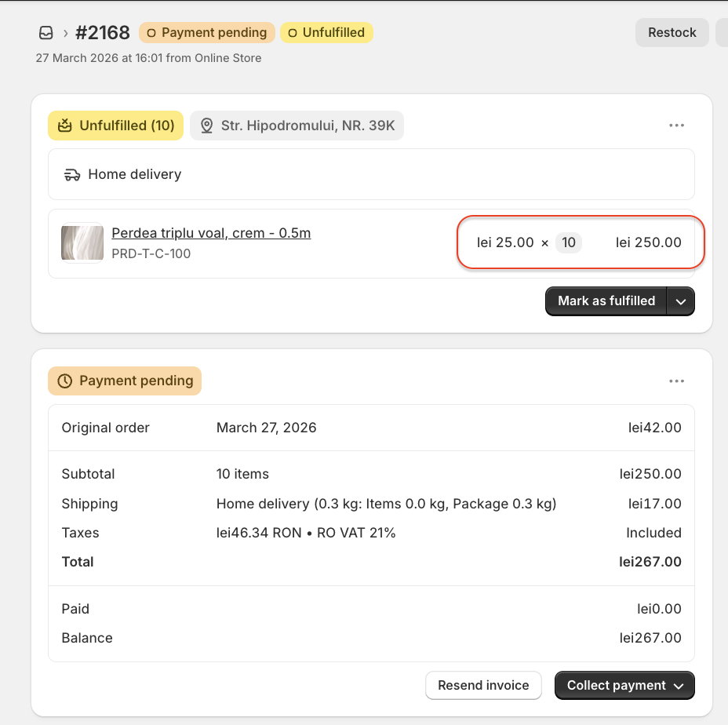Viewport: 728px width, 725px height.
Task: Click the Payment pending clock icon
Action: [64, 381]
